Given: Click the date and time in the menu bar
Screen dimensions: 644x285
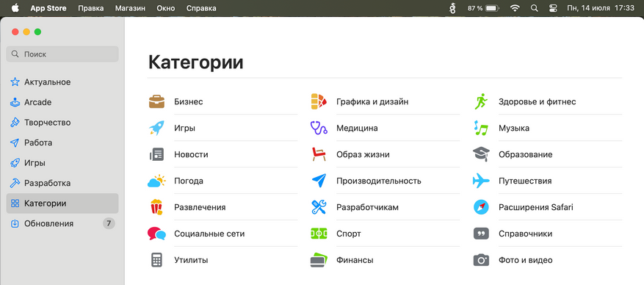Looking at the screenshot, I should point(601,8).
